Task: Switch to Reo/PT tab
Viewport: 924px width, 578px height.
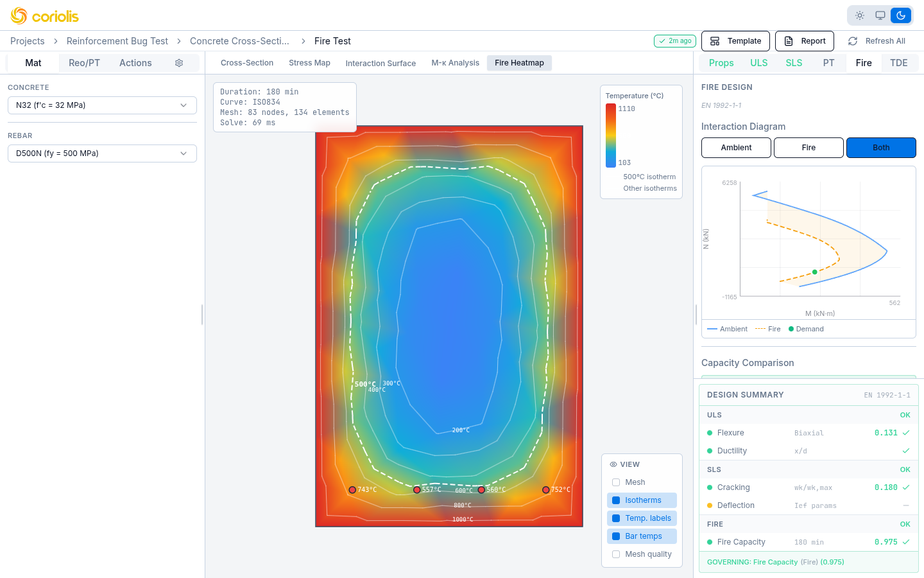Action: [84, 63]
